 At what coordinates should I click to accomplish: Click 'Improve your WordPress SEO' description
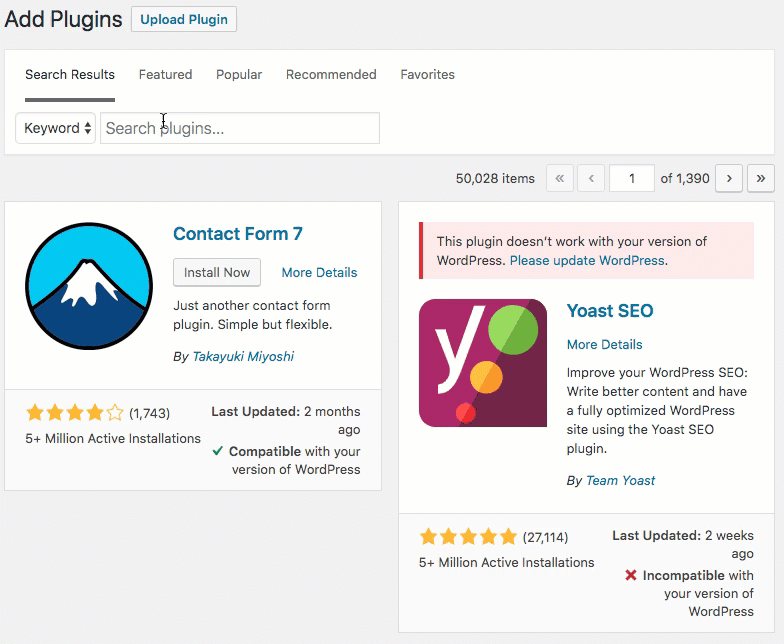tap(657, 410)
